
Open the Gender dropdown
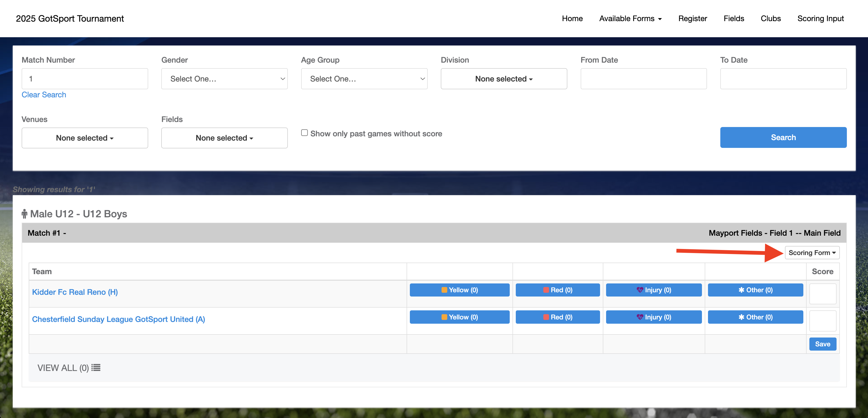(x=224, y=79)
